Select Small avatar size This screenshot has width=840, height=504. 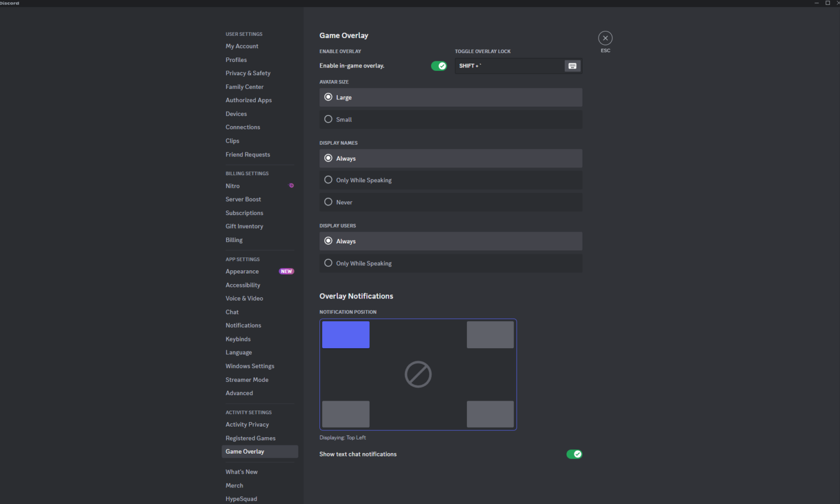pos(451,119)
